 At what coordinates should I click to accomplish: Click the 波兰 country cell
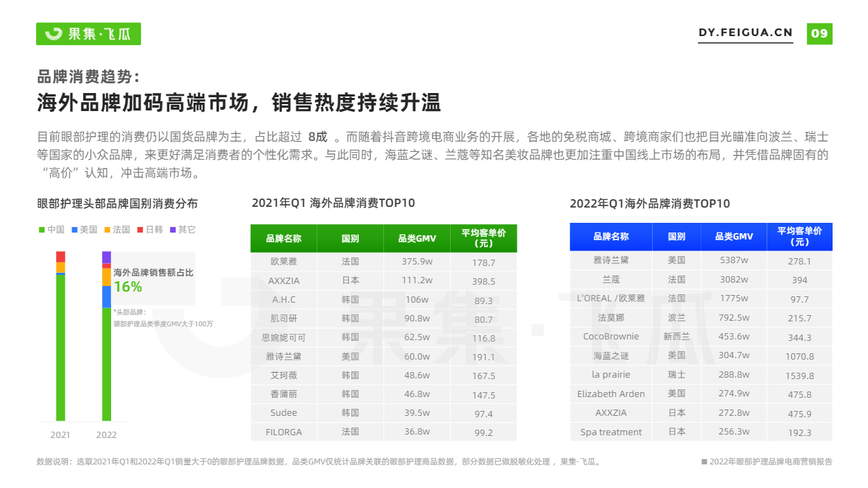pos(676,317)
